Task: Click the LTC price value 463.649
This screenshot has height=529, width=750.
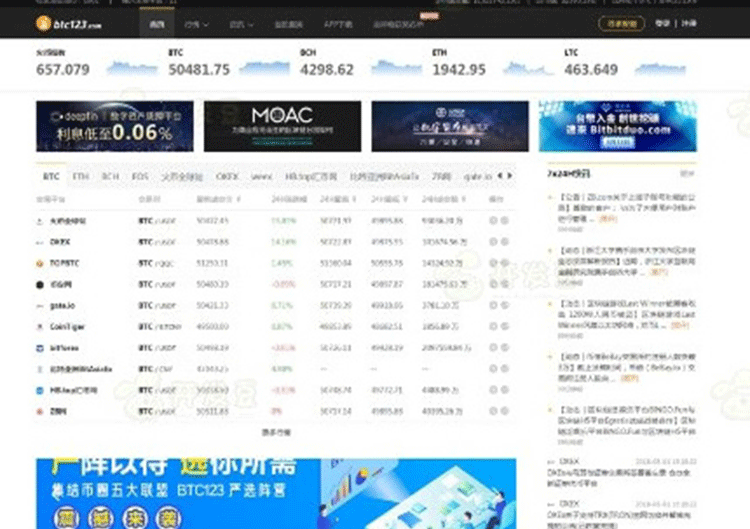Action: [x=591, y=70]
